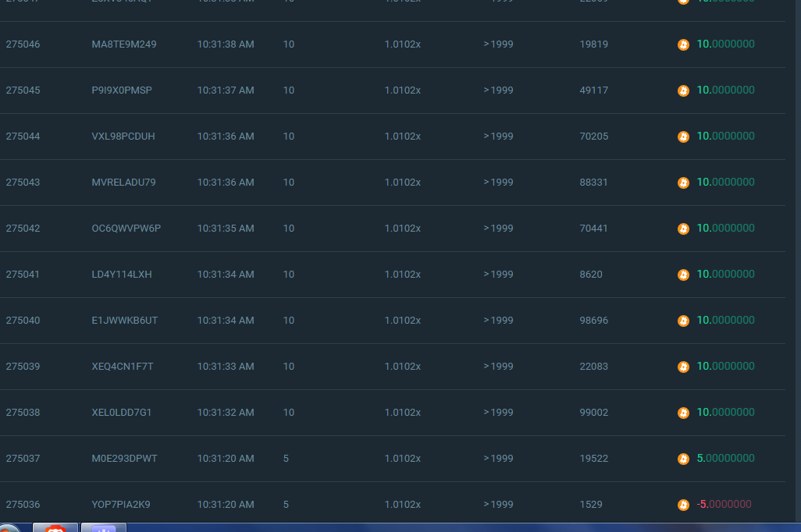Viewport: 801px width, 532px height.
Task: Click the coin icon in row 275038
Action: click(683, 413)
